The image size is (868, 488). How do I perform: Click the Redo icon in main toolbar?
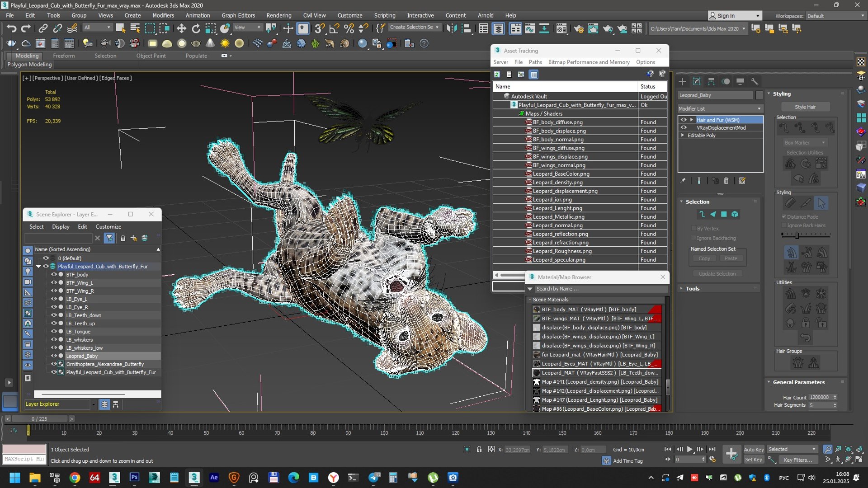tap(26, 28)
